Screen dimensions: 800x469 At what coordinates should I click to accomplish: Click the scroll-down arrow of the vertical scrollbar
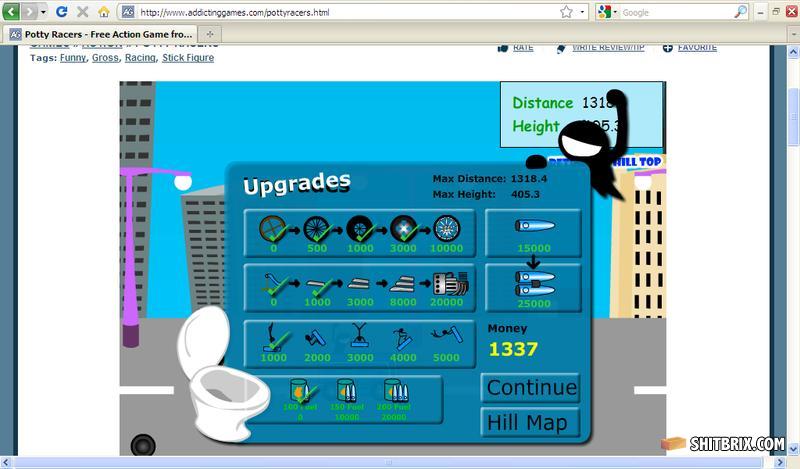click(793, 449)
